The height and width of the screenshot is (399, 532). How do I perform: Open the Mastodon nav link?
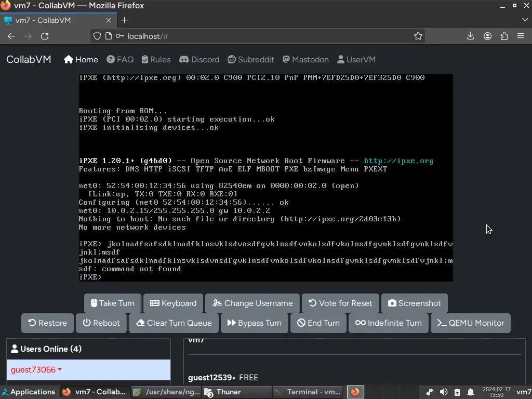(305, 59)
